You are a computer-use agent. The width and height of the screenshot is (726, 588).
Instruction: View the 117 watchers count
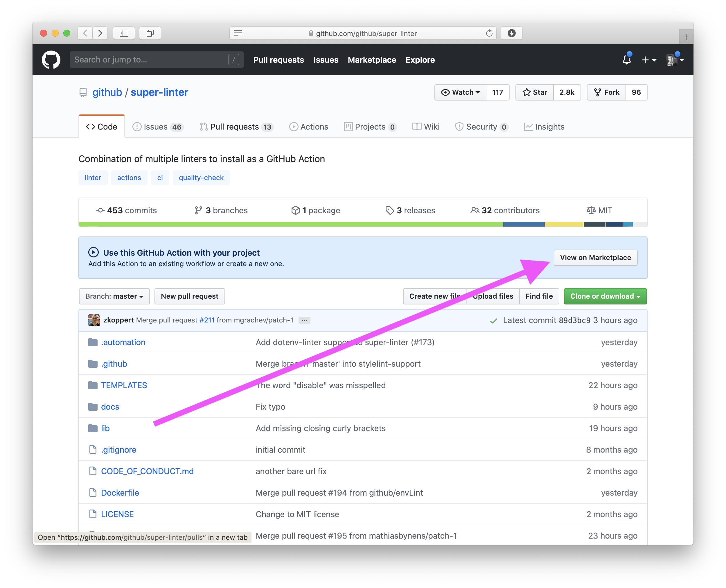[497, 92]
